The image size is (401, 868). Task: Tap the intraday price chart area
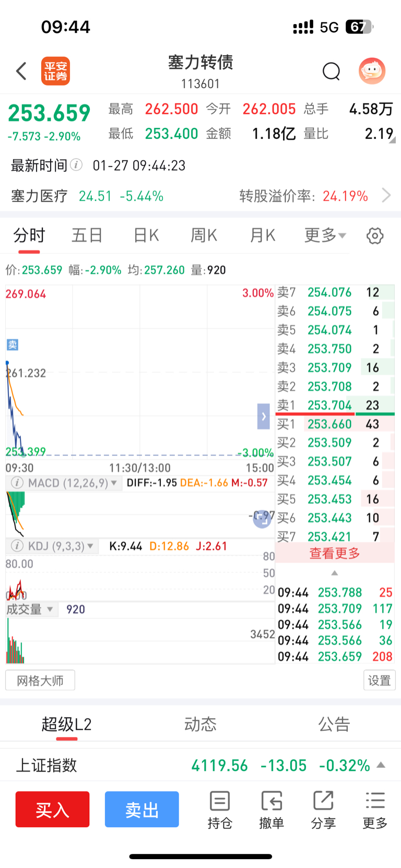coord(139,371)
